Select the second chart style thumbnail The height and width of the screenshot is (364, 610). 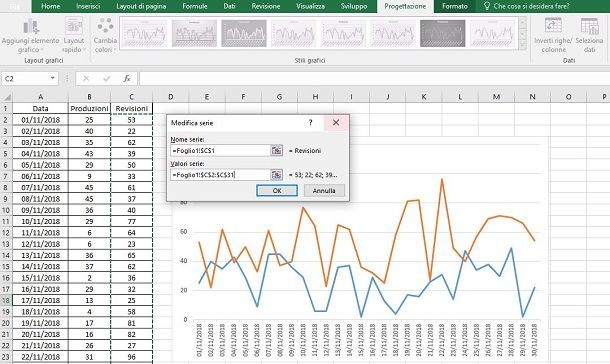click(x=194, y=33)
